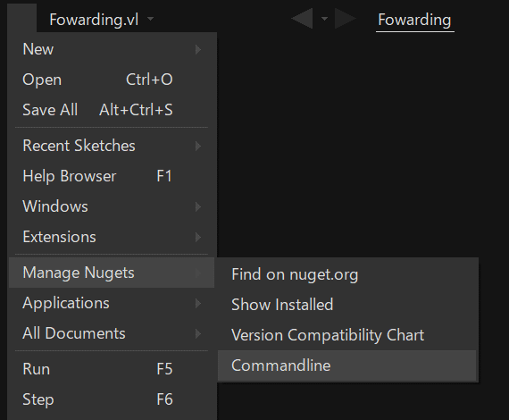Click the main menu button at top-left

[21, 18]
